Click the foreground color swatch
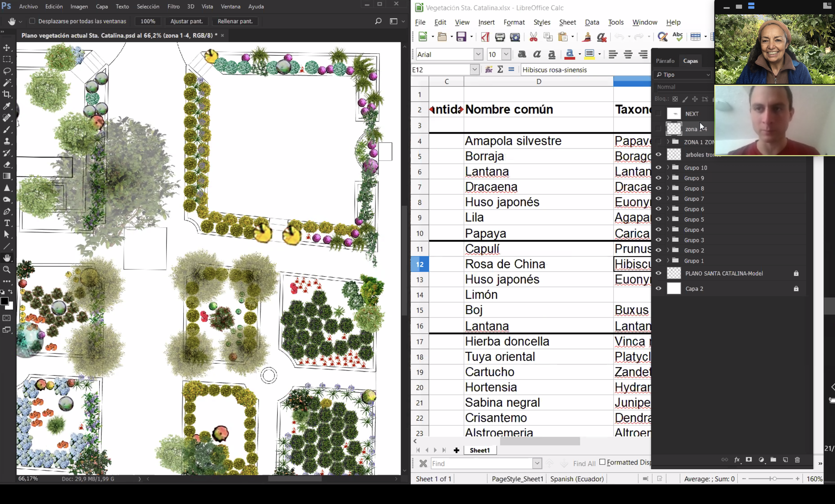The image size is (835, 504). pos(4,301)
